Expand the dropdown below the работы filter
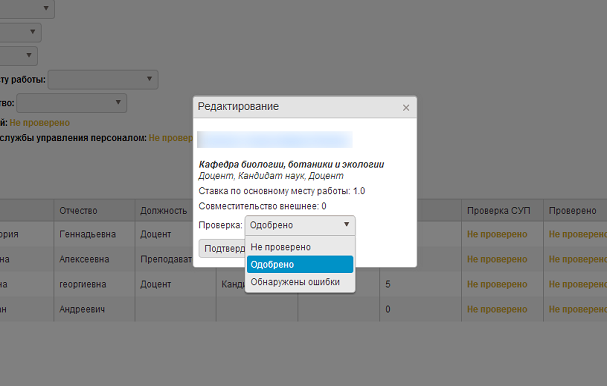This screenshot has height=387, width=608. coord(71,103)
